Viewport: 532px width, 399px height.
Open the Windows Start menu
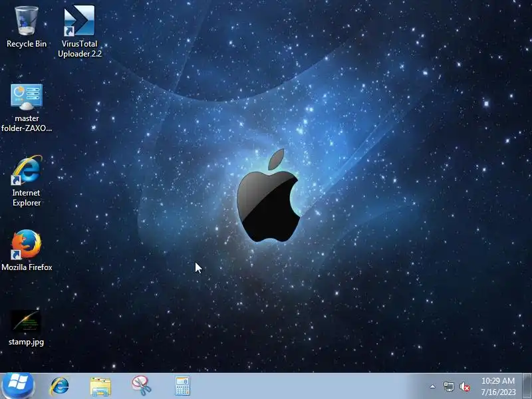tap(18, 386)
